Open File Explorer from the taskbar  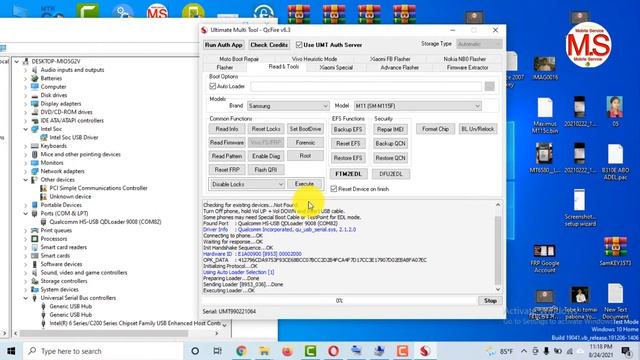[x=264, y=351]
